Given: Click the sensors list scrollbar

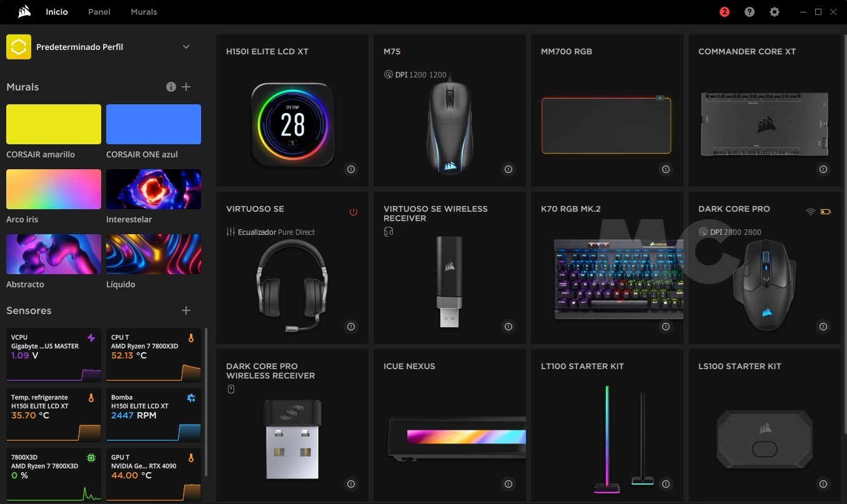Looking at the screenshot, I should (x=206, y=400).
